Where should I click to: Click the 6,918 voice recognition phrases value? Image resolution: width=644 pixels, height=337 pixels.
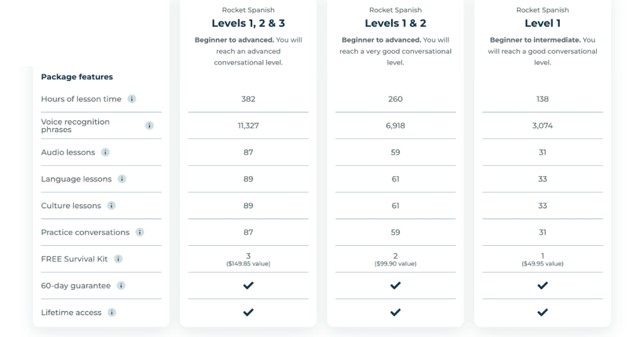[396, 126]
